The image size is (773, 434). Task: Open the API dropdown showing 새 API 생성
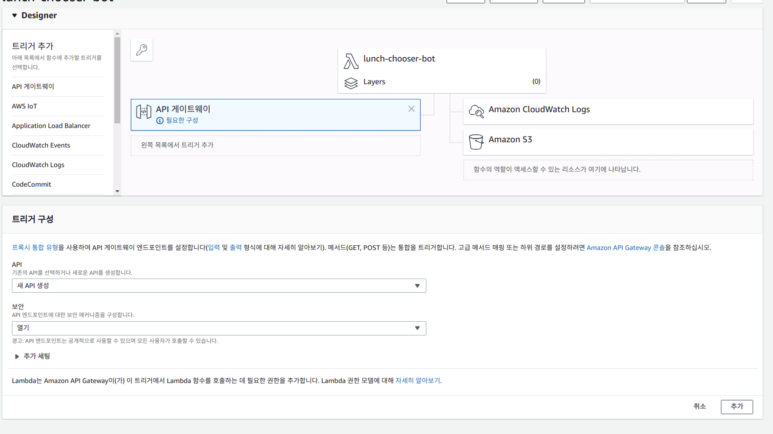[218, 286]
